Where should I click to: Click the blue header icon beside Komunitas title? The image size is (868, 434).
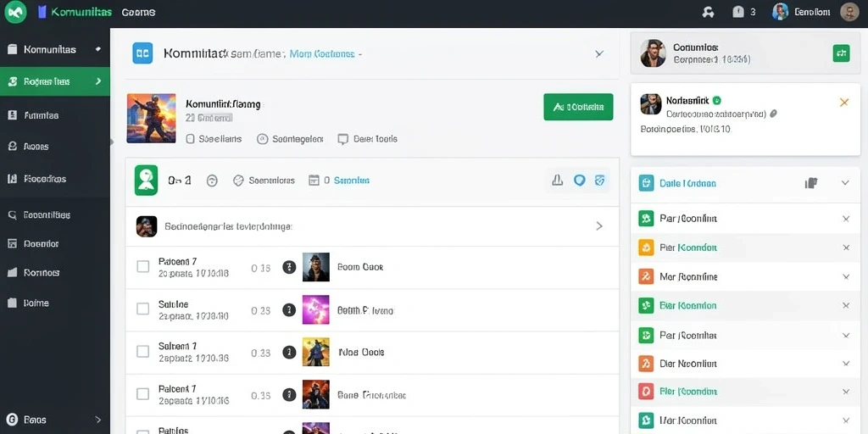(142, 53)
